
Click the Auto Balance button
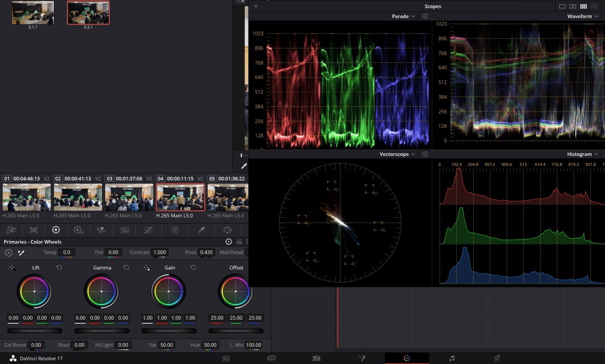click(9, 252)
